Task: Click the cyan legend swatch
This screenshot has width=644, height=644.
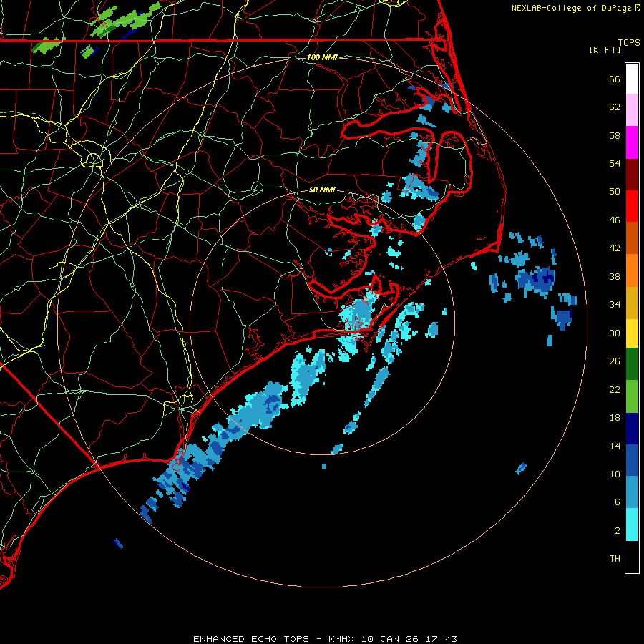Action: coord(632,525)
